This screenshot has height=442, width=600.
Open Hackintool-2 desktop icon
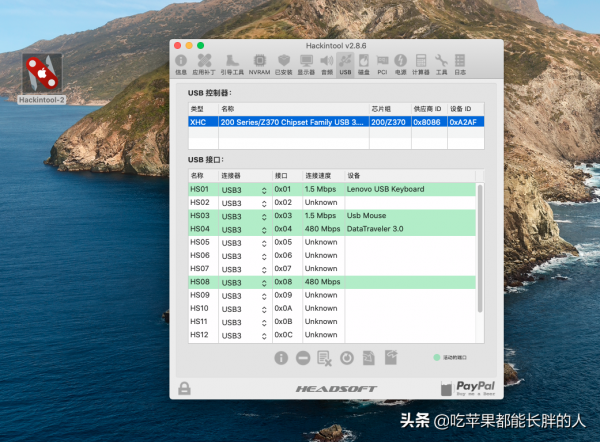tap(42, 78)
